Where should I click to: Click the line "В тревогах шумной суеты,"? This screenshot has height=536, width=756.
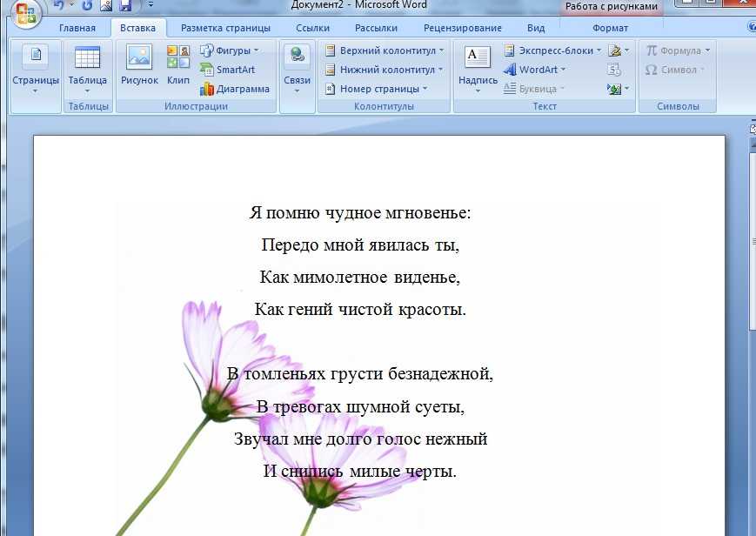360,406
